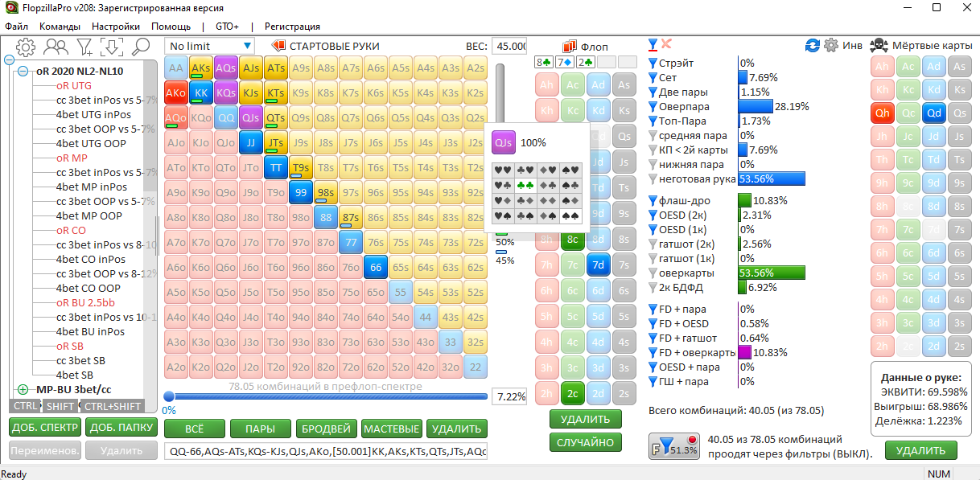Viewport: 980px width, 480px height.
Task: Toggle the Оверпара filter funnel
Action: pyautogui.click(x=653, y=107)
